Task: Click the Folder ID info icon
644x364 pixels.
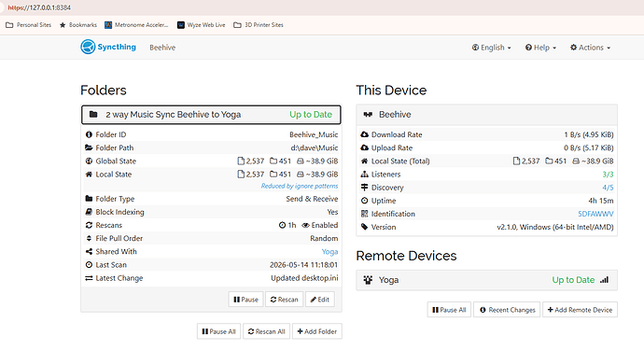Action: tap(89, 134)
